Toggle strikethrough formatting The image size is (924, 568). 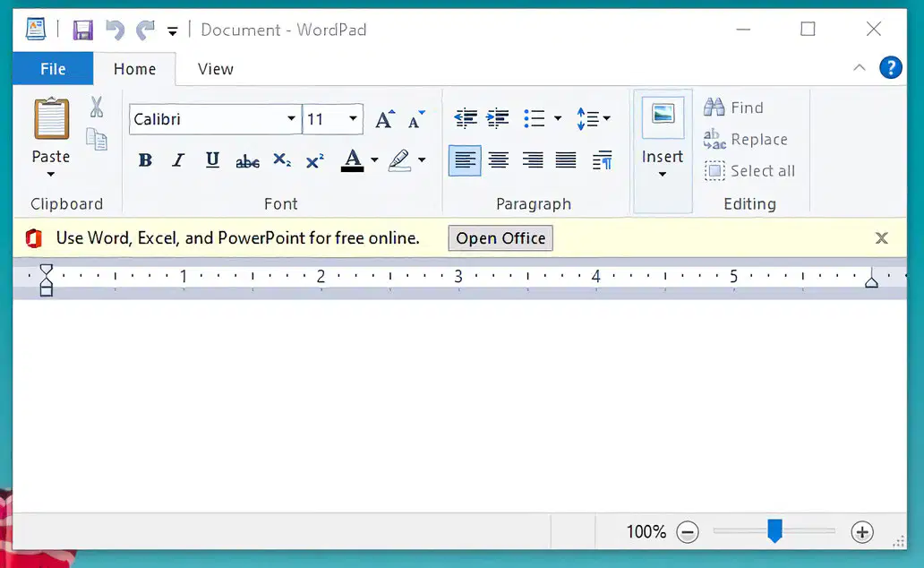247,160
